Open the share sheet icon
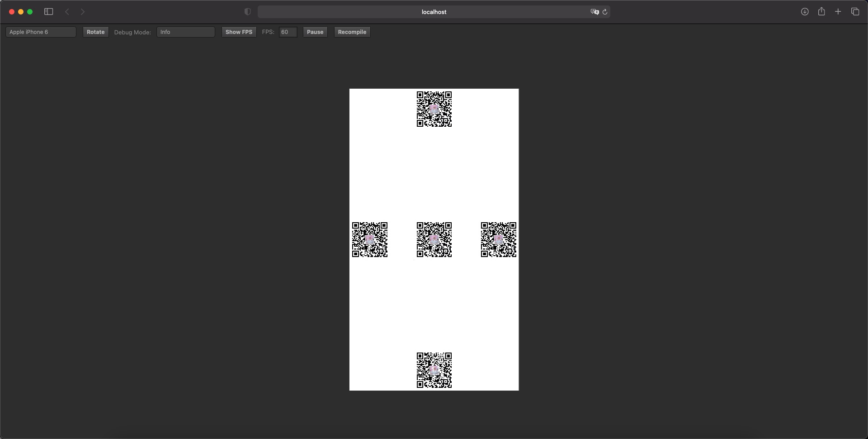 821,12
